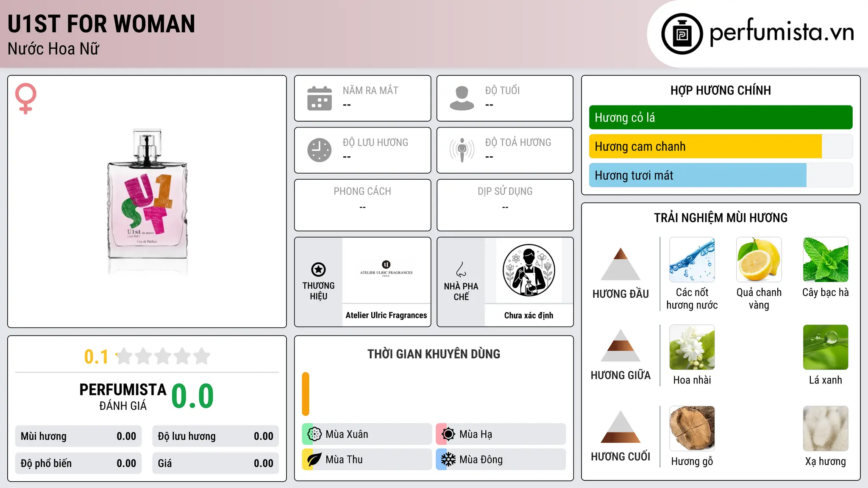Click the Trải Nghiệm Mùi Hương heading
The width and height of the screenshot is (868, 488).
point(721,218)
